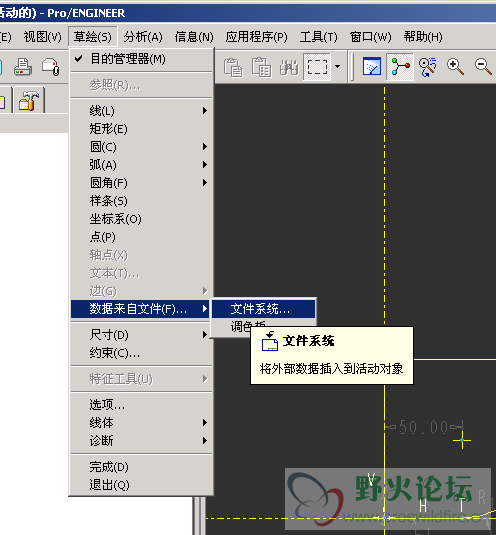Expand the 线(L) submenu
The image size is (496, 535).
click(142, 111)
